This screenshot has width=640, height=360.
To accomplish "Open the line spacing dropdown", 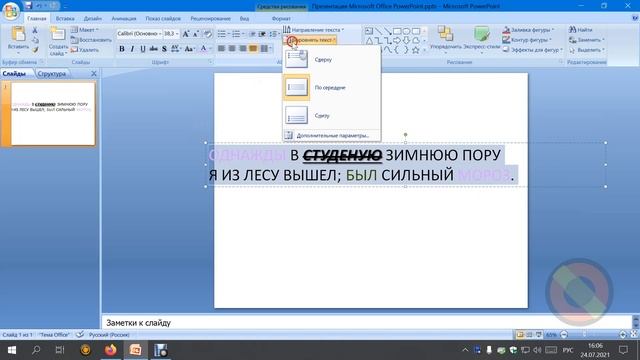I will pos(274,34).
